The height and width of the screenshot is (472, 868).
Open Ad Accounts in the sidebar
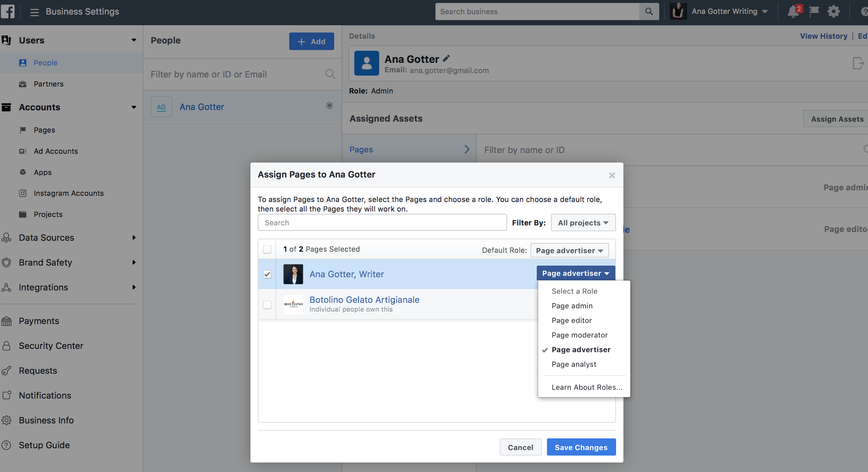tap(56, 151)
